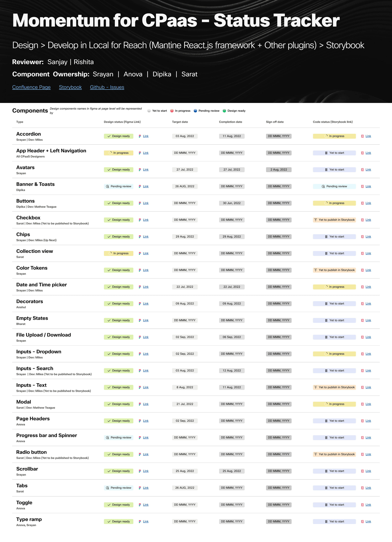Open the Storybook icon for the Tabs component
The width and height of the screenshot is (392, 542).
[x=362, y=488]
